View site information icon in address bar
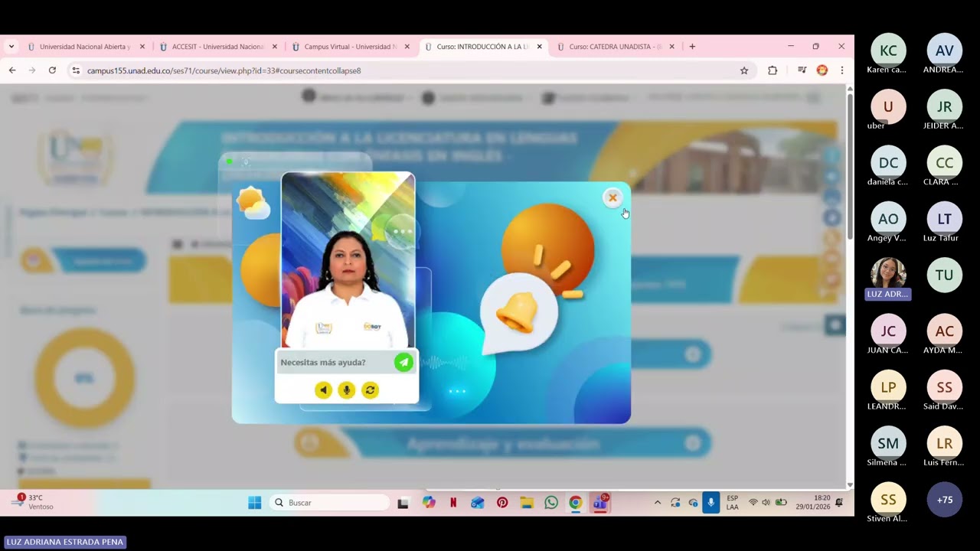 tap(75, 70)
